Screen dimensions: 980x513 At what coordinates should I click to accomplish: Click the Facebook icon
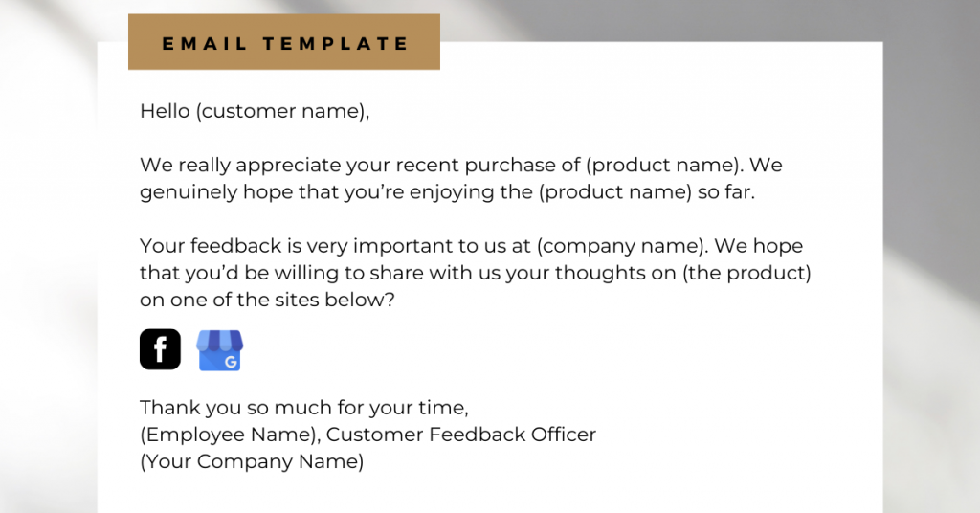click(x=160, y=349)
